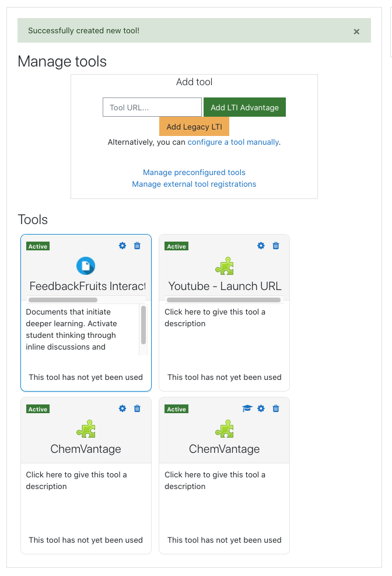Click the Add LTI Advantage button
The image size is (392, 576).
[x=244, y=107]
